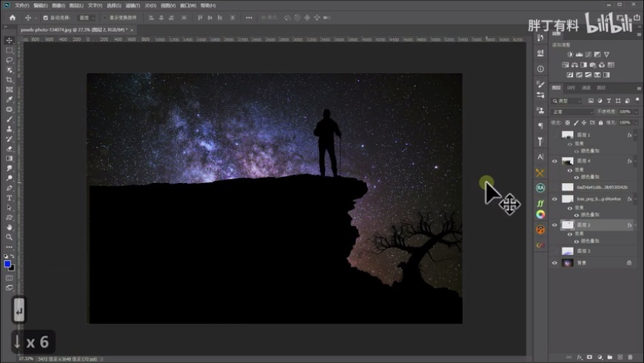This screenshot has height=363, width=644.
Task: Open Auto-Select target dropdown
Action: [87, 18]
